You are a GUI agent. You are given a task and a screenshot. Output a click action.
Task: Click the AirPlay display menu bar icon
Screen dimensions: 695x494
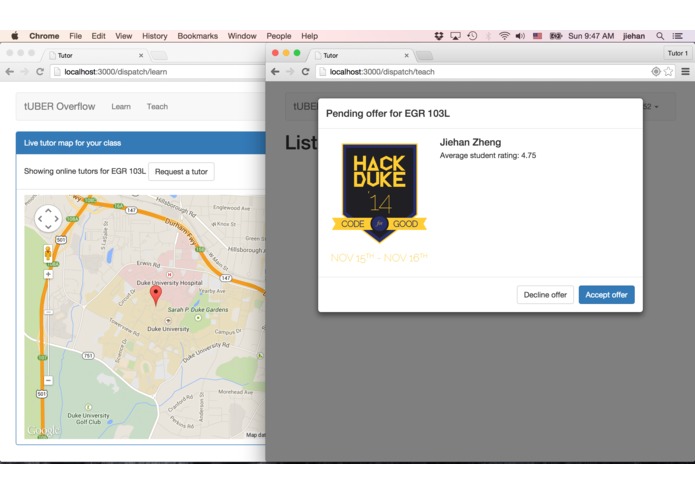click(455, 36)
